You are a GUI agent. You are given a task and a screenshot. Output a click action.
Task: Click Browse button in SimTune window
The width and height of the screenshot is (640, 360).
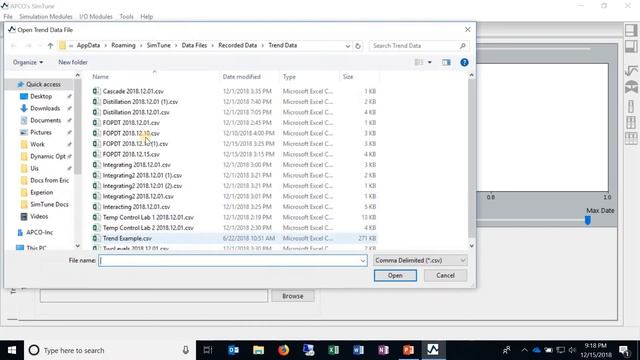click(x=293, y=296)
